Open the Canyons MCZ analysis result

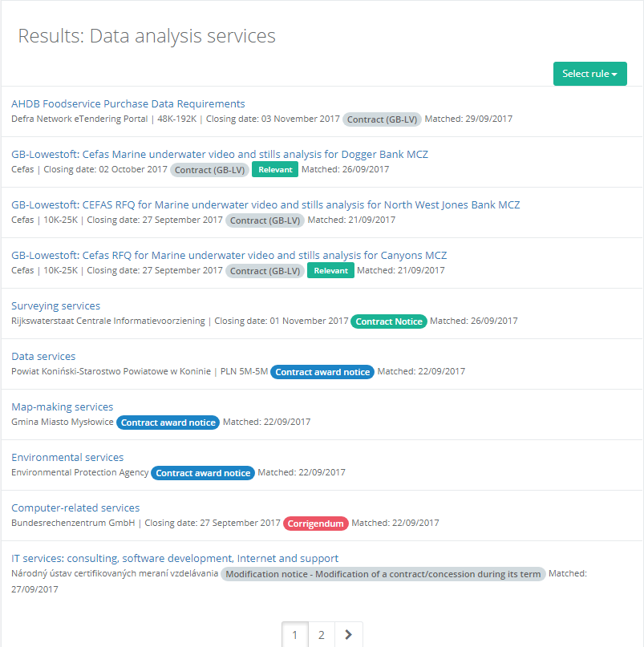[229, 255]
